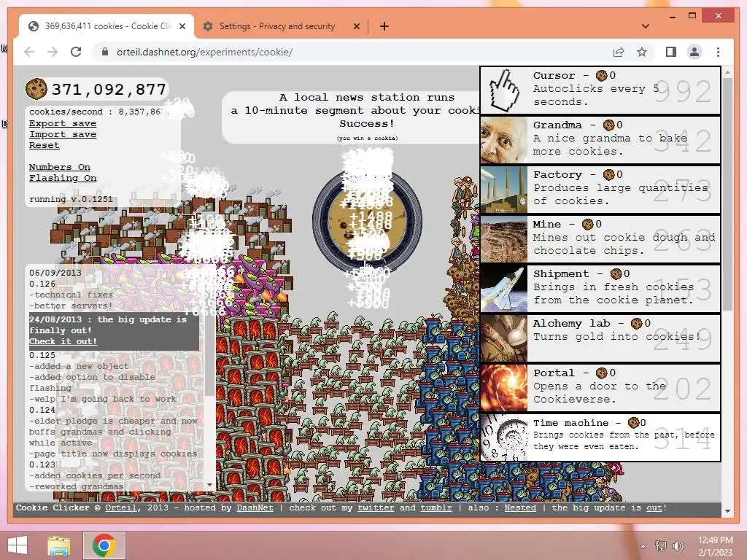Toggle the browser side panel
The image size is (747, 560).
click(671, 52)
